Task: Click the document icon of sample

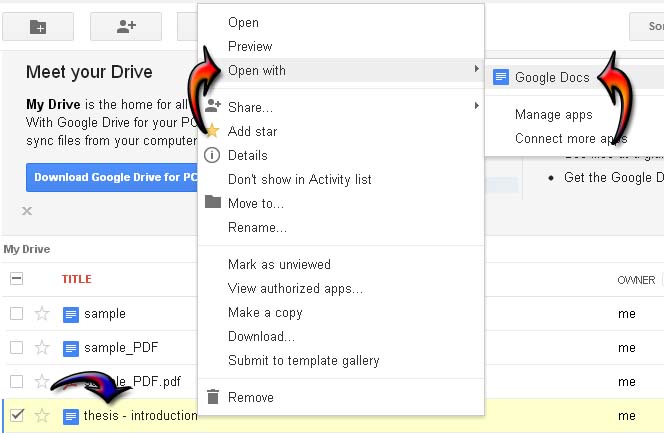Action: 71,315
